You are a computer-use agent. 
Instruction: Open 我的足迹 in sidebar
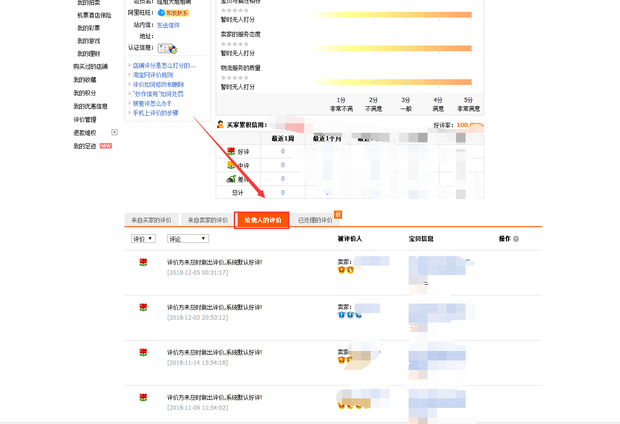point(85,146)
